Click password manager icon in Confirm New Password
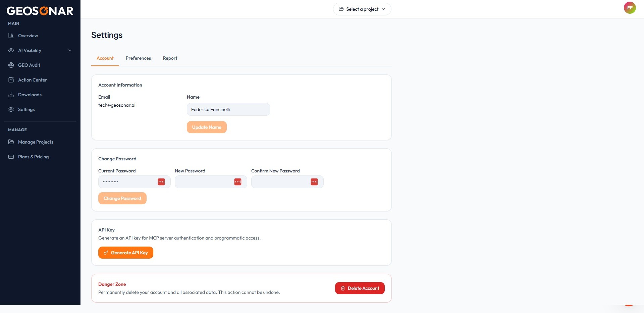Image resolution: width=644 pixels, height=313 pixels. click(x=314, y=182)
